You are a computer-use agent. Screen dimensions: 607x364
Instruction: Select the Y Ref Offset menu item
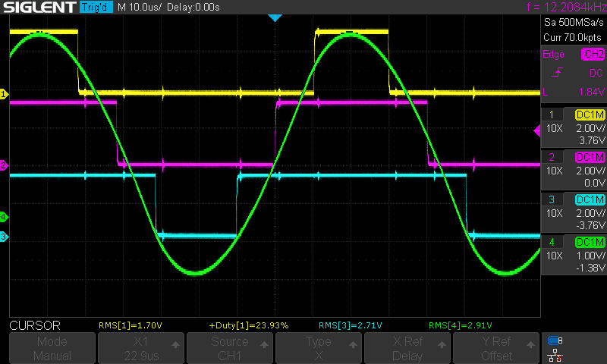[496, 348]
